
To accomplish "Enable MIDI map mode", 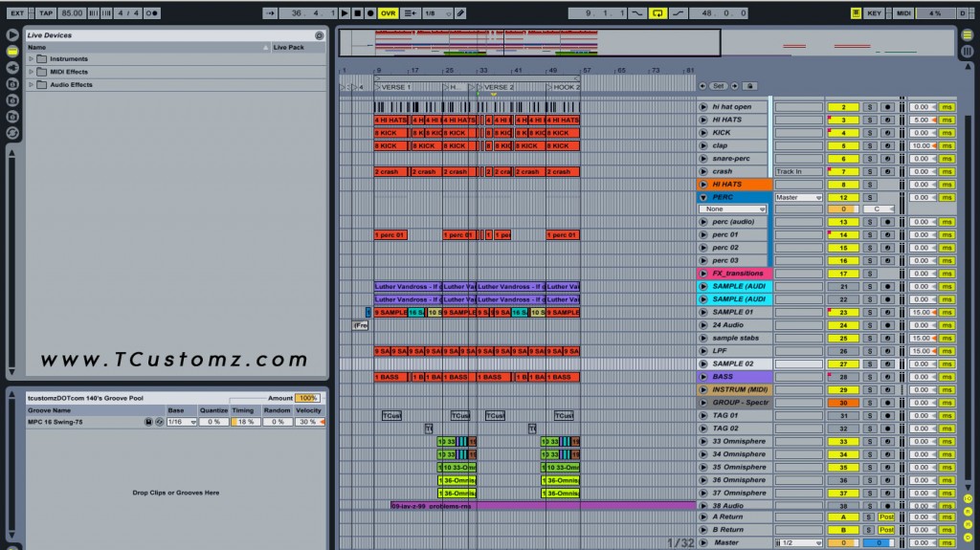I will point(903,12).
